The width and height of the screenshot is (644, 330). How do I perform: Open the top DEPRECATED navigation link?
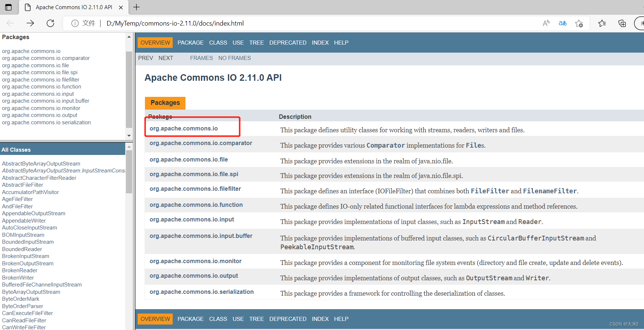[288, 43]
